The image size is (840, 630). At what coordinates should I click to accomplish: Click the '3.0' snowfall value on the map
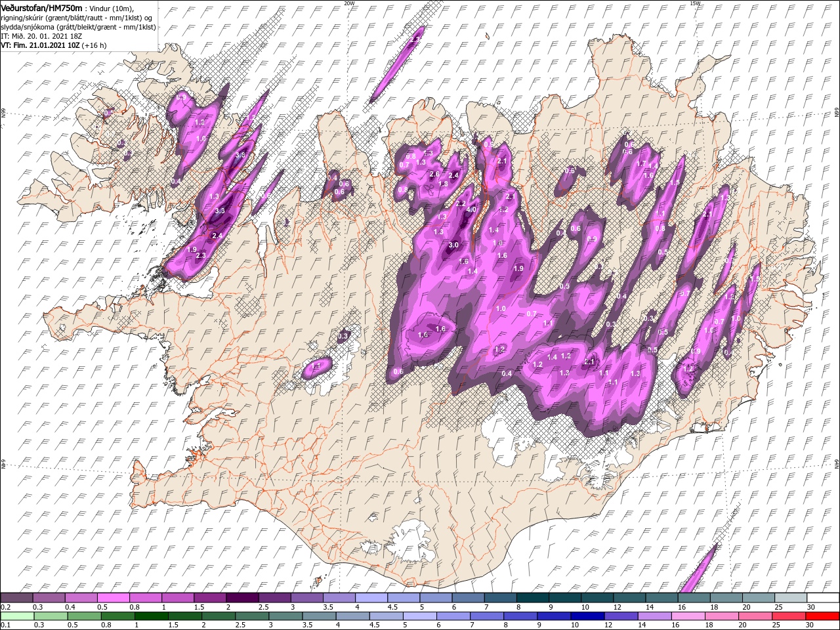coord(453,245)
